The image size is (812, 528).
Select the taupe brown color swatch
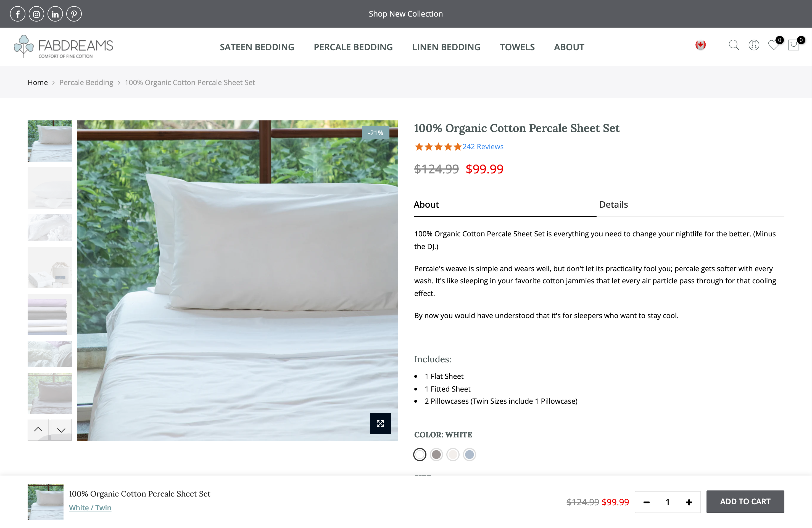[436, 454]
